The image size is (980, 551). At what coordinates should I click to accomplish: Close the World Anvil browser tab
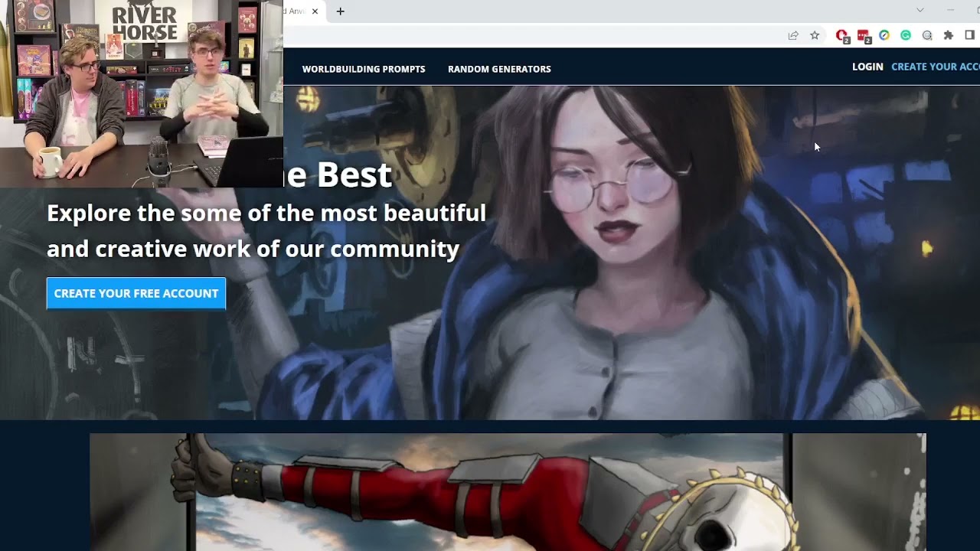pos(315,11)
